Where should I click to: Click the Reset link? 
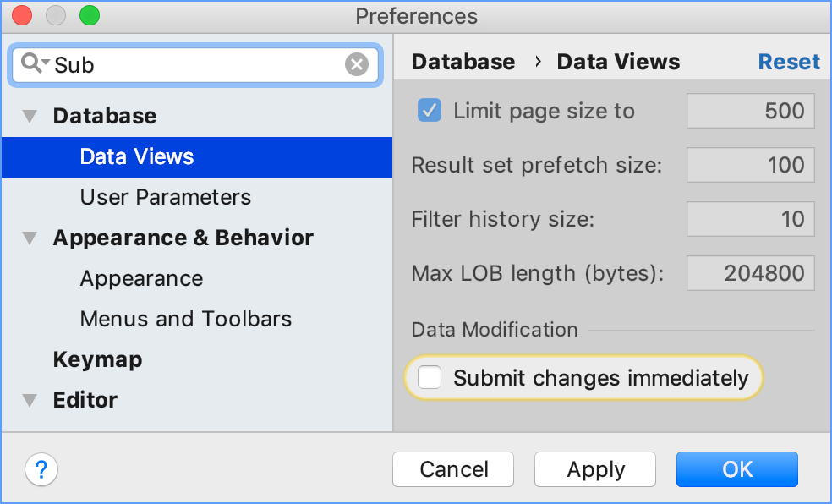click(788, 62)
